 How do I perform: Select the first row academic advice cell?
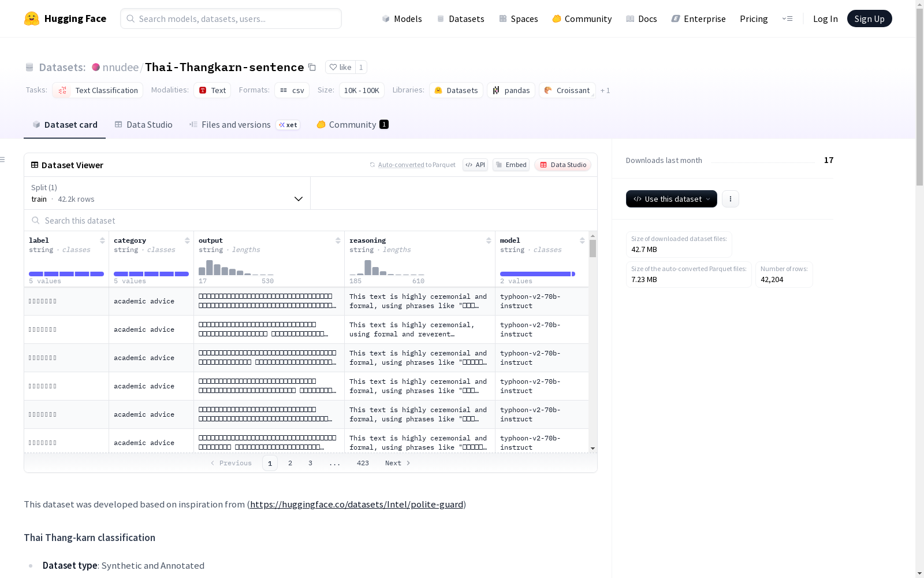tap(151, 301)
